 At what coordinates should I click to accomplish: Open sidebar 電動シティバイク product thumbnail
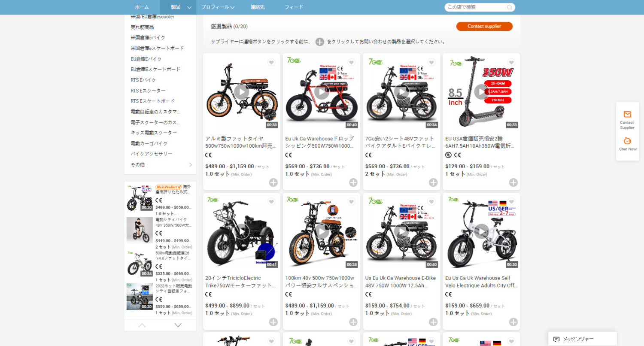pos(140,230)
